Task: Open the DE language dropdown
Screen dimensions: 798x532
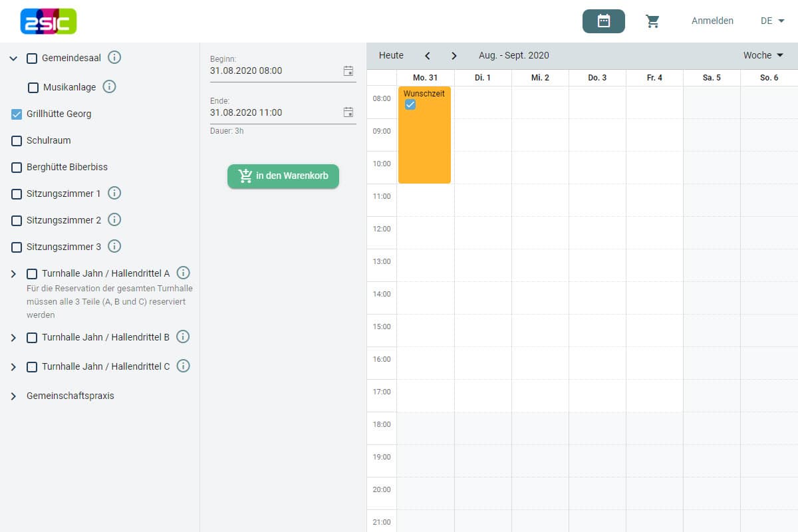Action: point(772,21)
